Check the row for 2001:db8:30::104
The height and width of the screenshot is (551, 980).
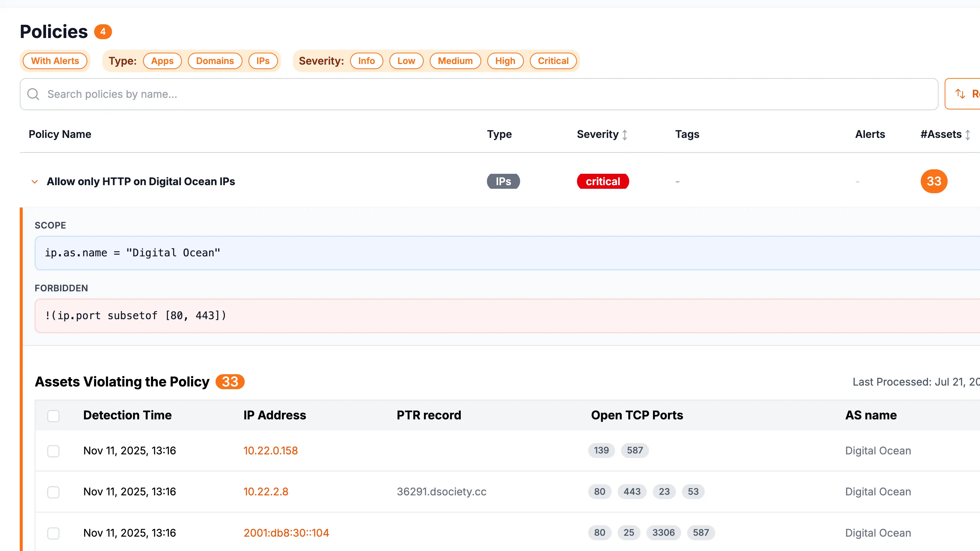(53, 533)
